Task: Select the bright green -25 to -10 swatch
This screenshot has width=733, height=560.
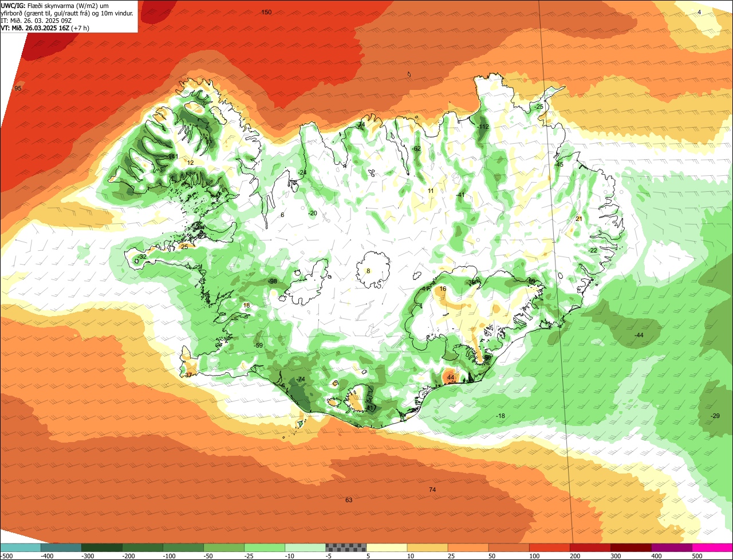Action: click(265, 547)
